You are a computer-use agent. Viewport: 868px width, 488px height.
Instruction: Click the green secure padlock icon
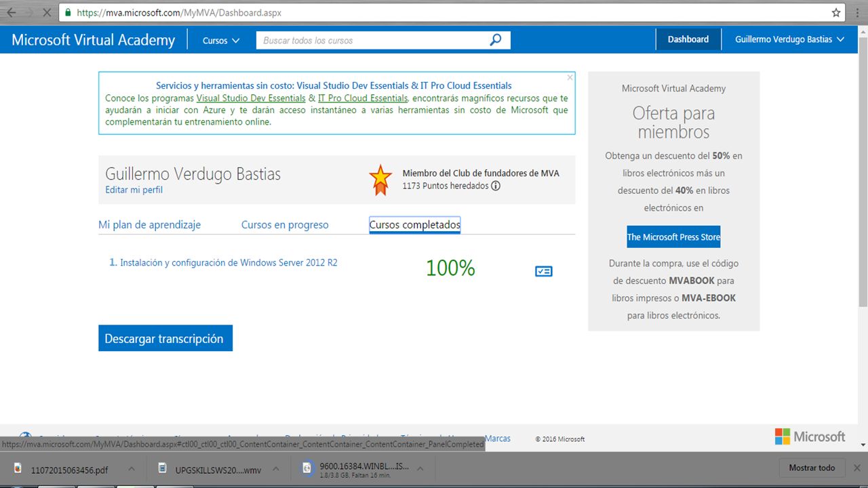(67, 13)
